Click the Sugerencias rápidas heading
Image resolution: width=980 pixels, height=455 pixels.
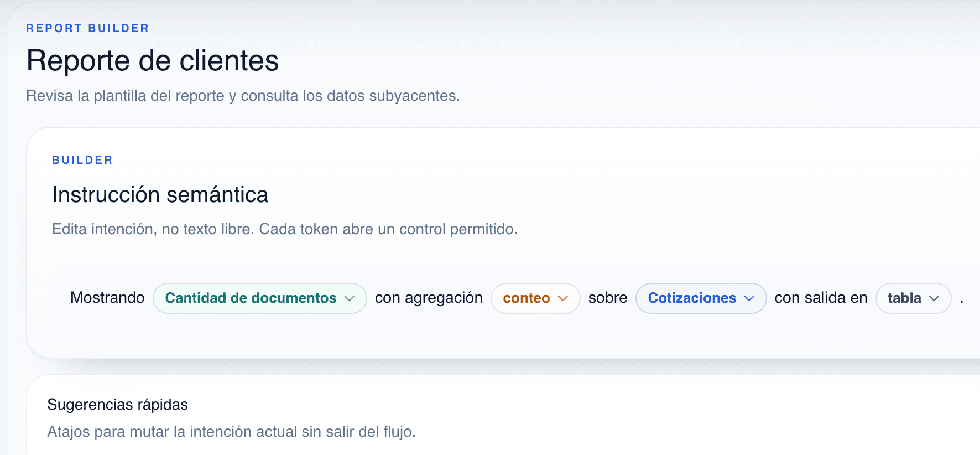click(117, 405)
